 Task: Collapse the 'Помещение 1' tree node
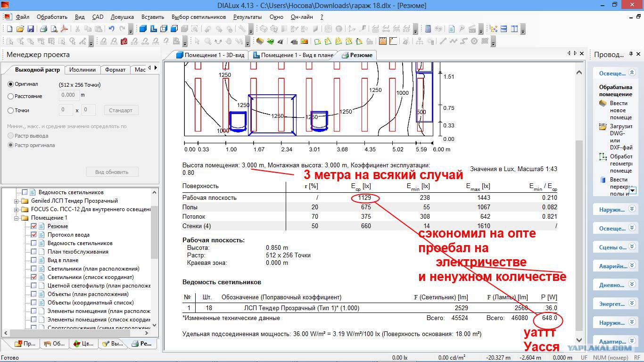17,218
